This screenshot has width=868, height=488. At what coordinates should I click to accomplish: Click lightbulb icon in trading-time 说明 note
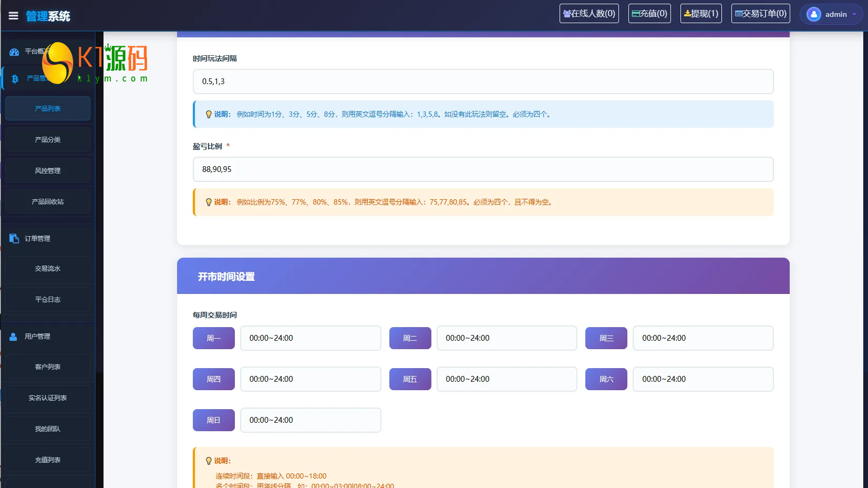click(x=209, y=461)
